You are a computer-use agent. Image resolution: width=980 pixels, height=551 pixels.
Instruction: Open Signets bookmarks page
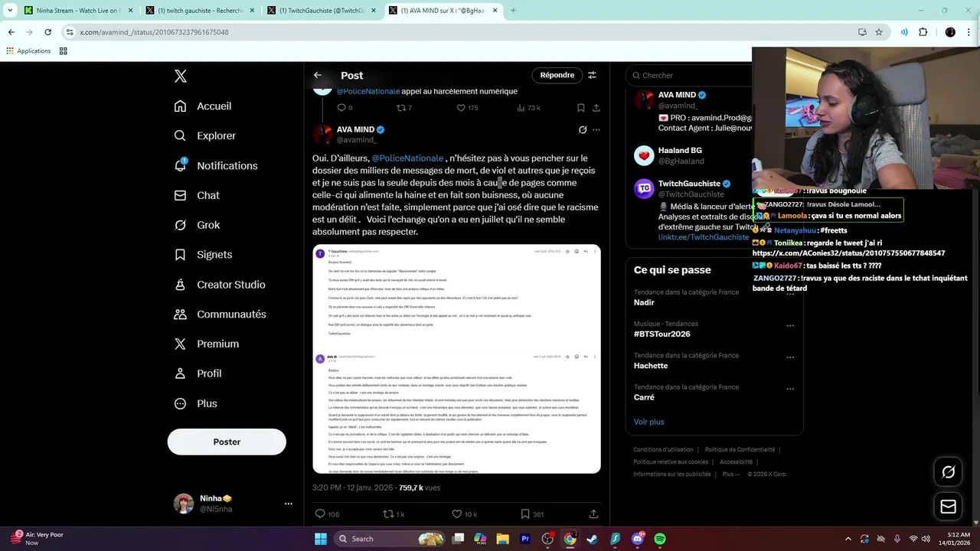pyautogui.click(x=203, y=255)
